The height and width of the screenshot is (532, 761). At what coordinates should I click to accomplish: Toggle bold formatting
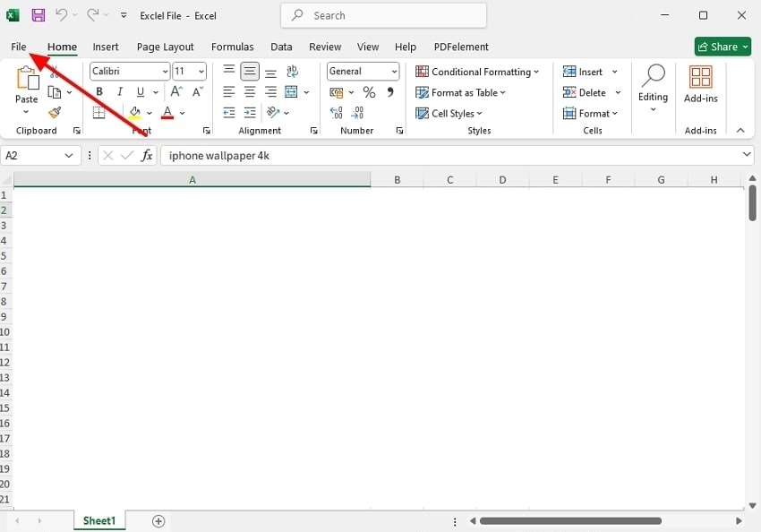click(x=98, y=91)
